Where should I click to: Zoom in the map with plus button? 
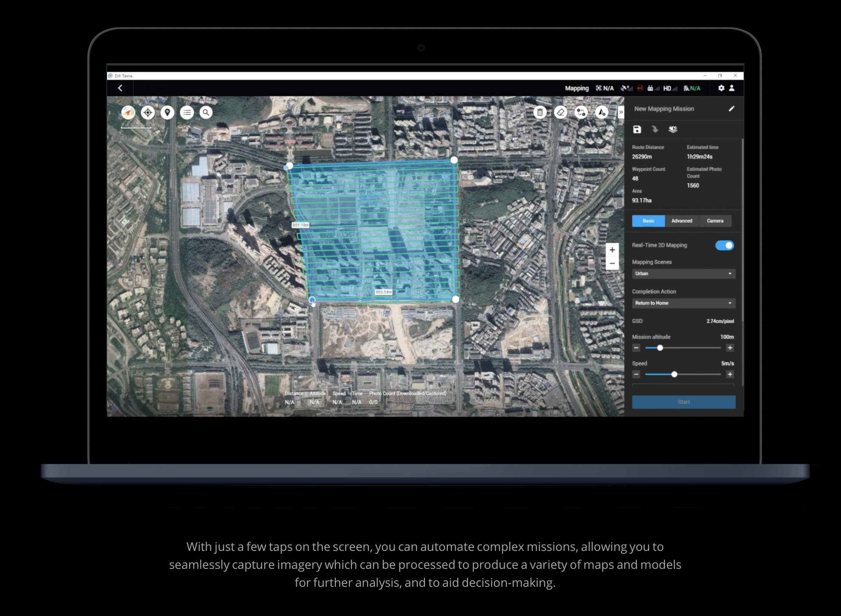click(612, 250)
